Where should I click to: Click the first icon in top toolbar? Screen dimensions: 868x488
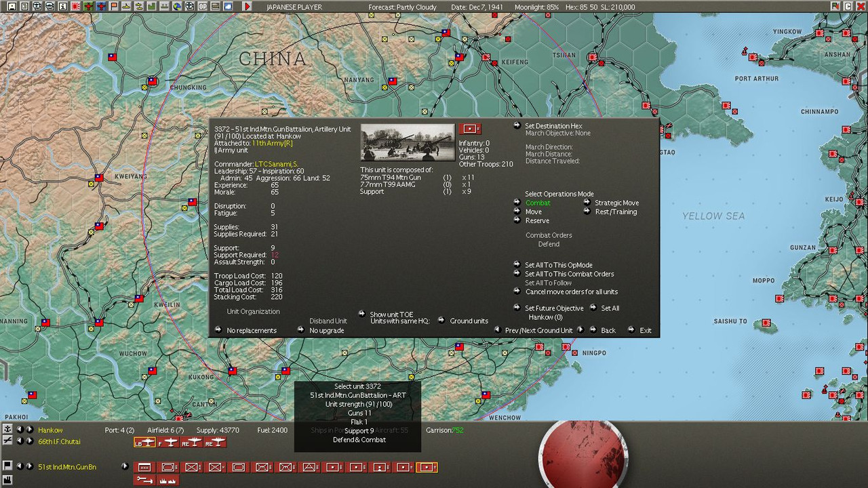coord(12,7)
